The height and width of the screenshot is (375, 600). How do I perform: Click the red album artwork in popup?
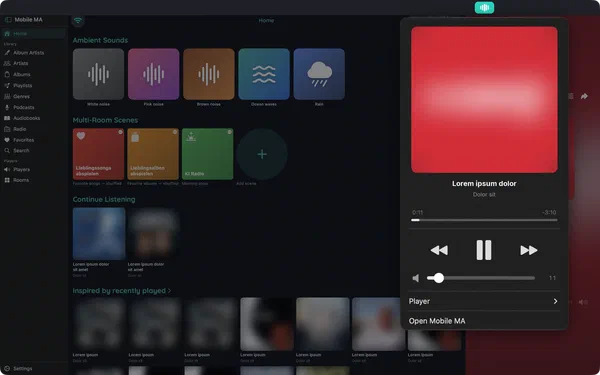pyautogui.click(x=484, y=99)
